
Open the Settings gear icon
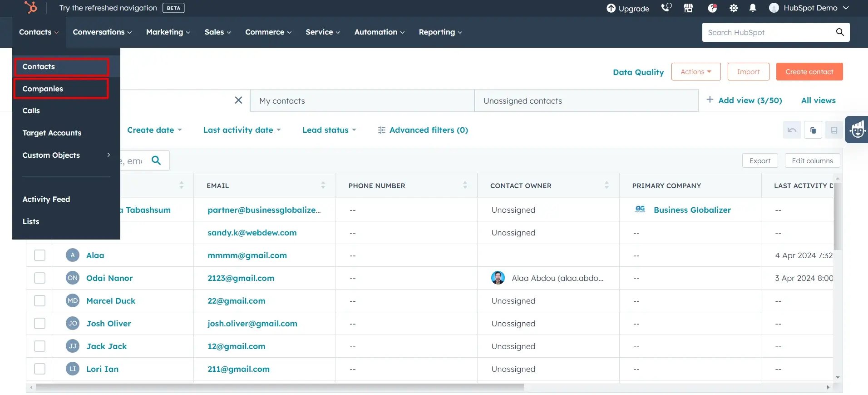pyautogui.click(x=734, y=8)
